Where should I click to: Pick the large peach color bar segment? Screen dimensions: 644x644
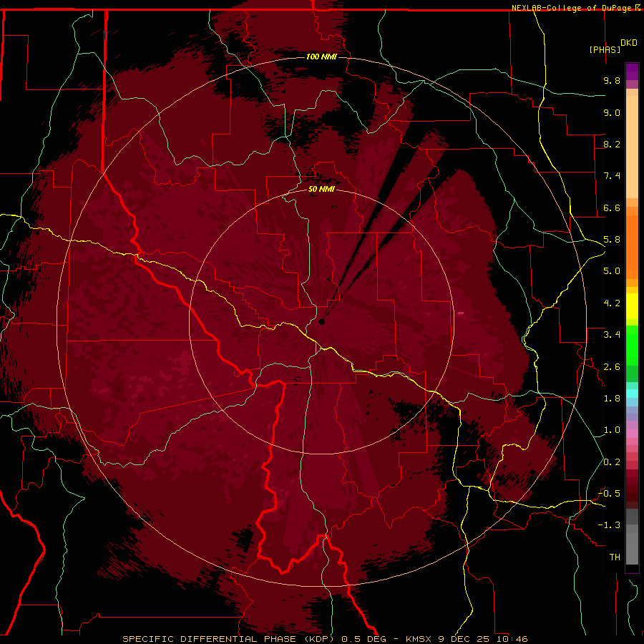click(x=632, y=147)
